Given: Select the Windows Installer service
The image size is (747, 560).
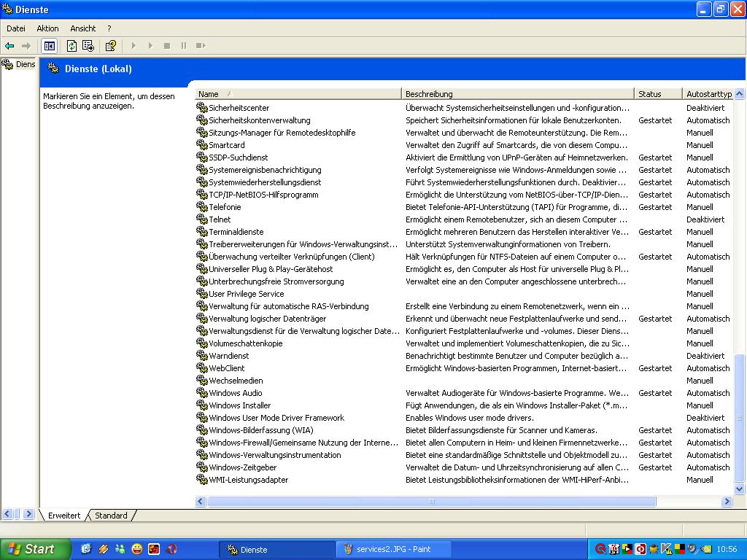Looking at the screenshot, I should click(x=463, y=405).
